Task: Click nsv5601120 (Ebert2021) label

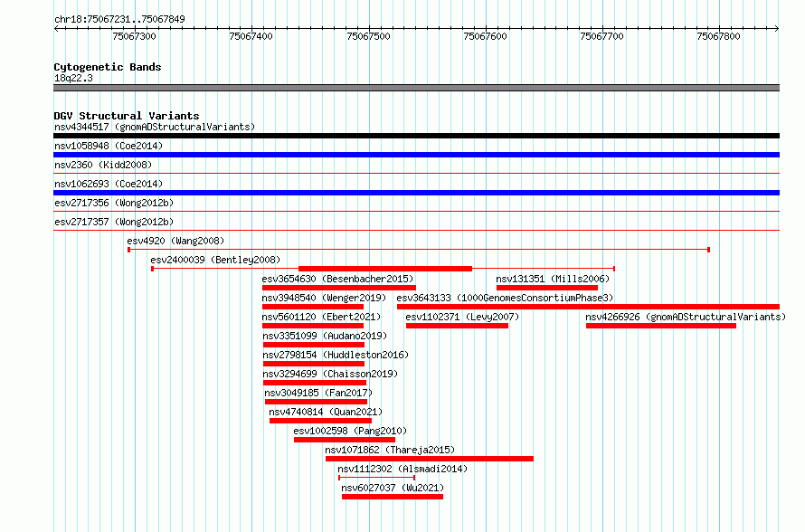Action: [321, 317]
